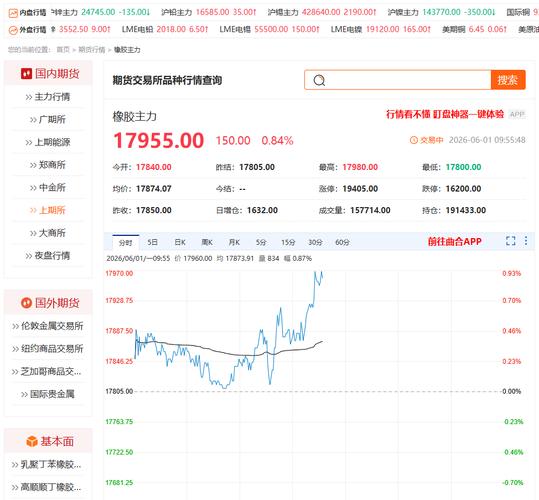Click the 最高 17980.00 value
The height and width of the screenshot is (500, 539).
360,167
